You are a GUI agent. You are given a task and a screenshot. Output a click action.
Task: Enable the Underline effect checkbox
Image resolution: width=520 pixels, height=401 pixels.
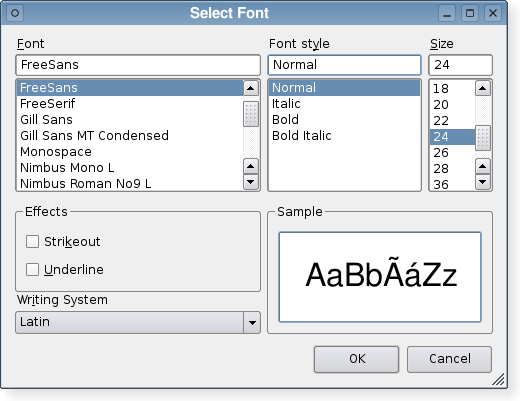pos(33,270)
